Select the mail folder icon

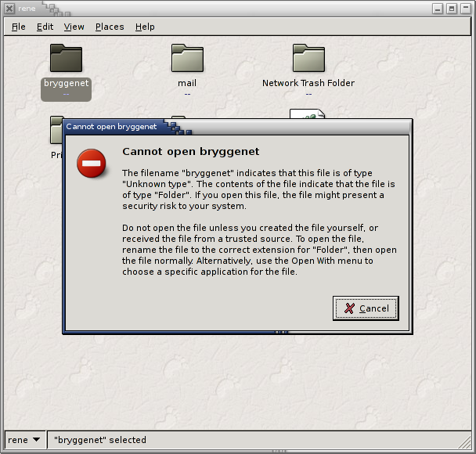(187, 58)
